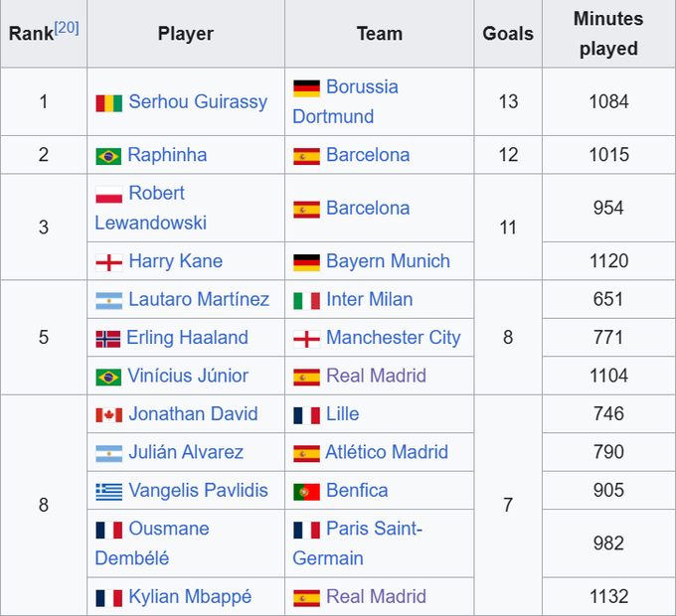
Task: Click the Minutes played column header
Action: 608,34
